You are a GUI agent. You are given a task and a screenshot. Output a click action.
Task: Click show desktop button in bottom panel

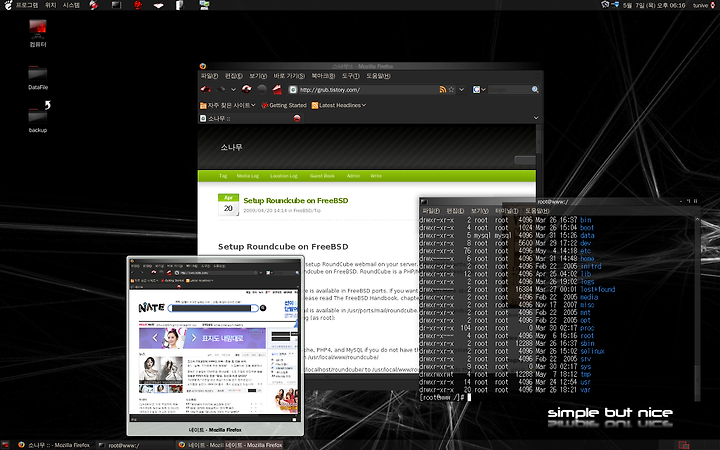coord(5,445)
